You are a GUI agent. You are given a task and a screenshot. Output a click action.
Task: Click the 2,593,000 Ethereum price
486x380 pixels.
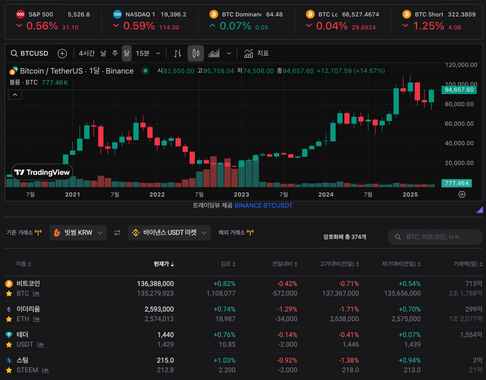click(159, 309)
